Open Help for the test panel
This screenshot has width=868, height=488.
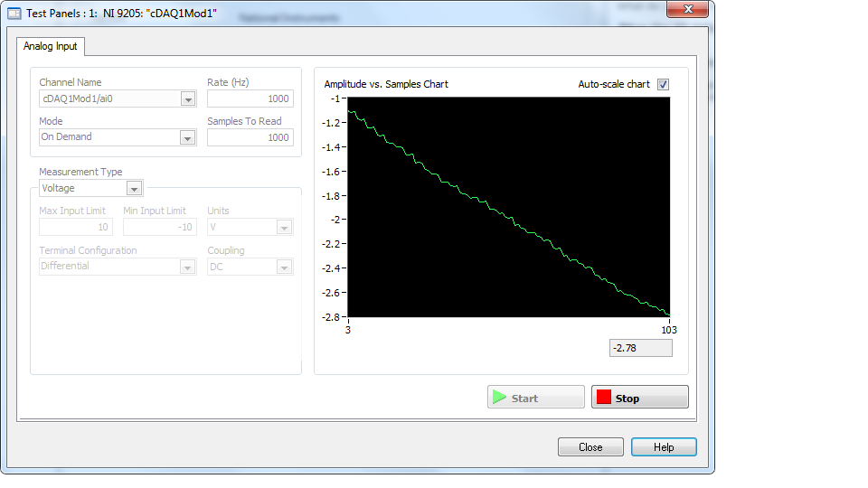point(664,446)
